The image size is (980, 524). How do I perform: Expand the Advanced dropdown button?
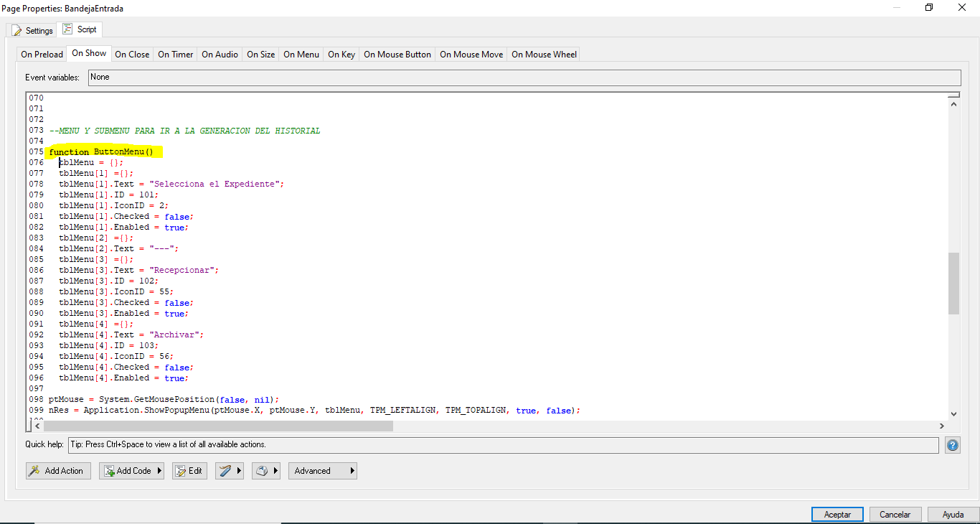(x=323, y=471)
